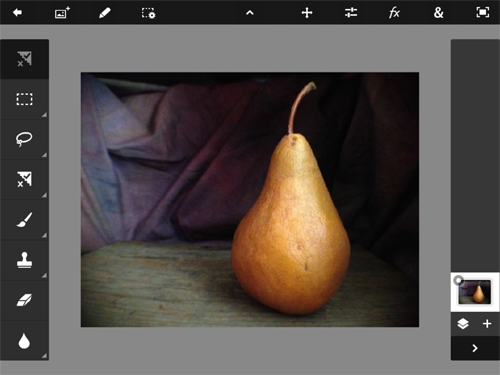The height and width of the screenshot is (375, 500).
Task: Select the Paint Brush tool
Action: [x=25, y=220]
